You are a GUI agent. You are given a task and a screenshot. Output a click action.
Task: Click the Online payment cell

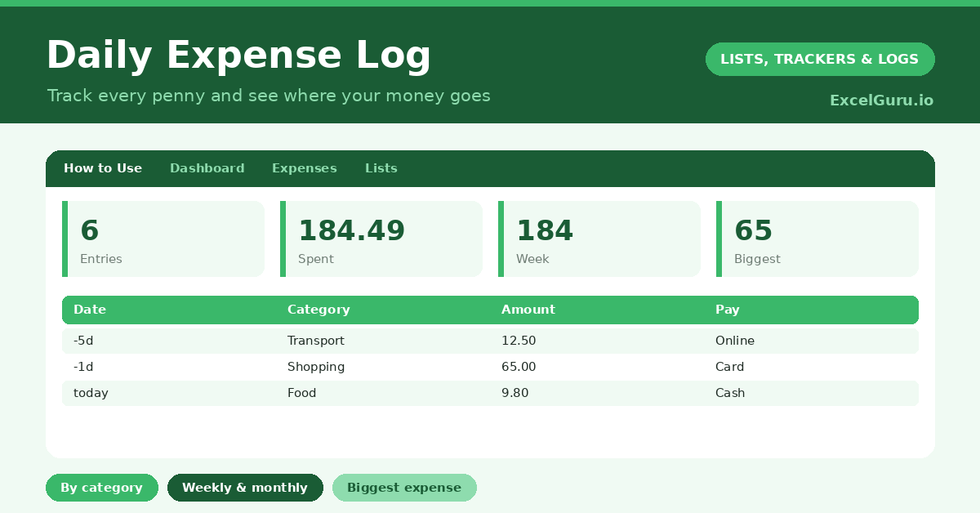(x=735, y=341)
